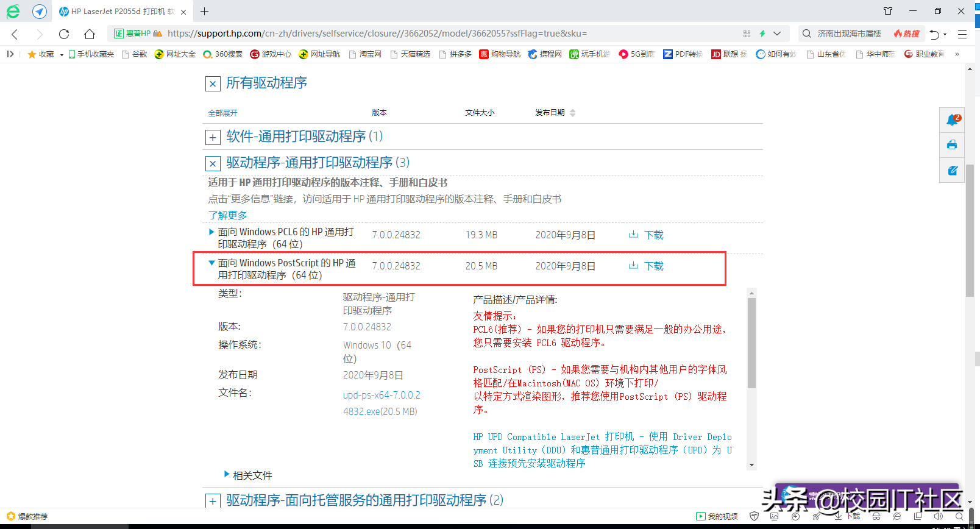The width and height of the screenshot is (980, 529).
Task: Open the browser home page
Action: coord(90,34)
